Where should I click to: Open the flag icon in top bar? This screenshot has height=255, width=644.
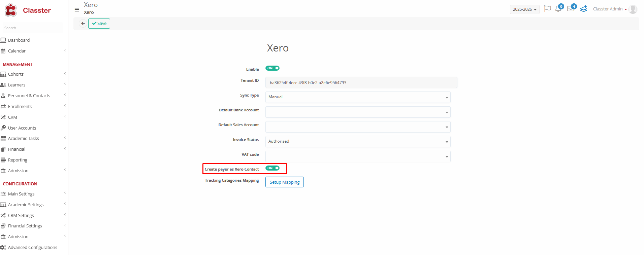coord(548,9)
